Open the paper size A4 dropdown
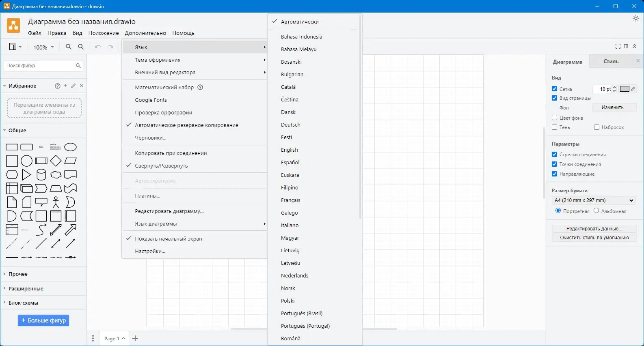 (x=593, y=200)
